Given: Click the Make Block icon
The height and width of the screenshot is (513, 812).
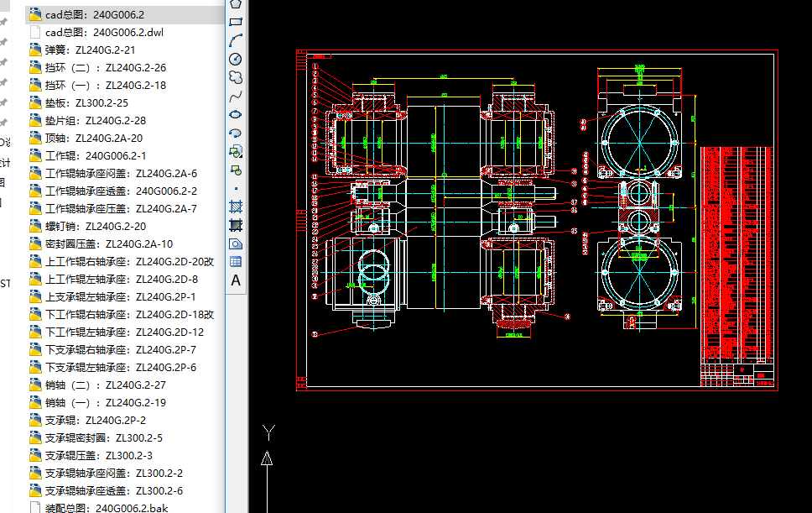Looking at the screenshot, I should (236, 170).
